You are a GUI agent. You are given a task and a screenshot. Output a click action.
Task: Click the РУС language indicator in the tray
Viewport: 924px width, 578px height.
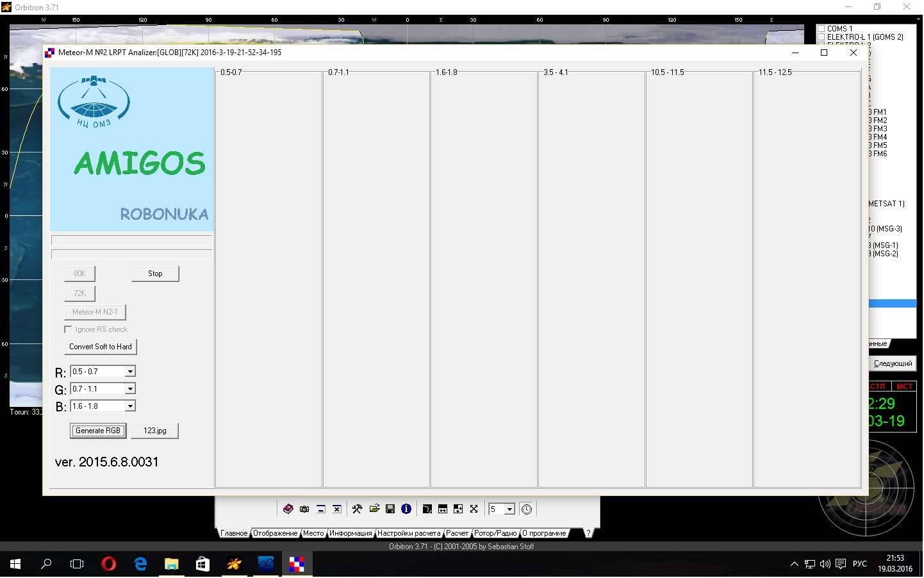[860, 565]
